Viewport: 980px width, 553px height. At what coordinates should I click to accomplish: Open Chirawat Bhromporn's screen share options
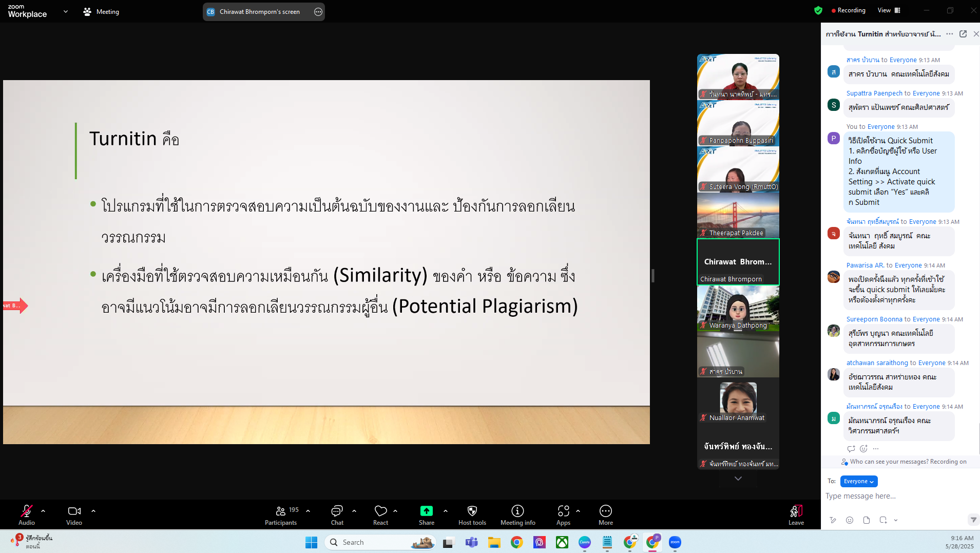click(x=318, y=12)
